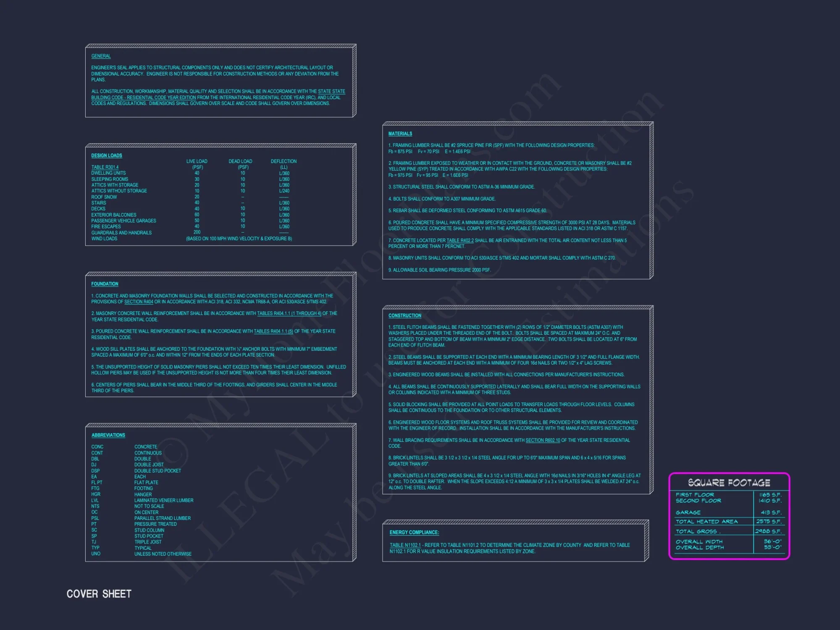
Task: Select the TOTAL HEATED AREA row
Action: click(706, 522)
